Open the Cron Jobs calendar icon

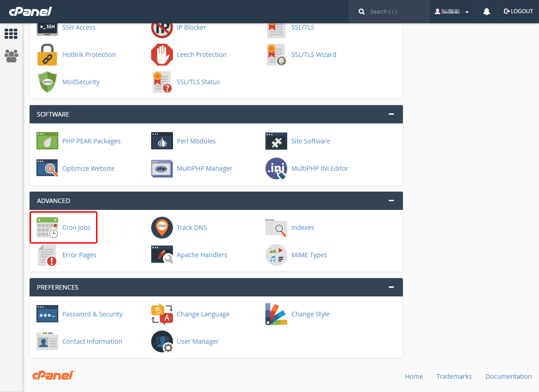tap(47, 228)
